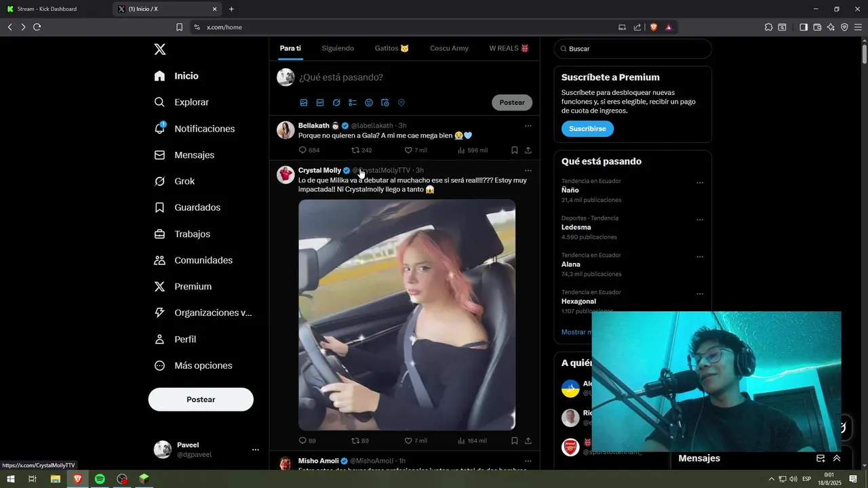The image size is (868, 488).
Task: Open Brave VPN shield icon in toolbar
Action: pos(844,27)
